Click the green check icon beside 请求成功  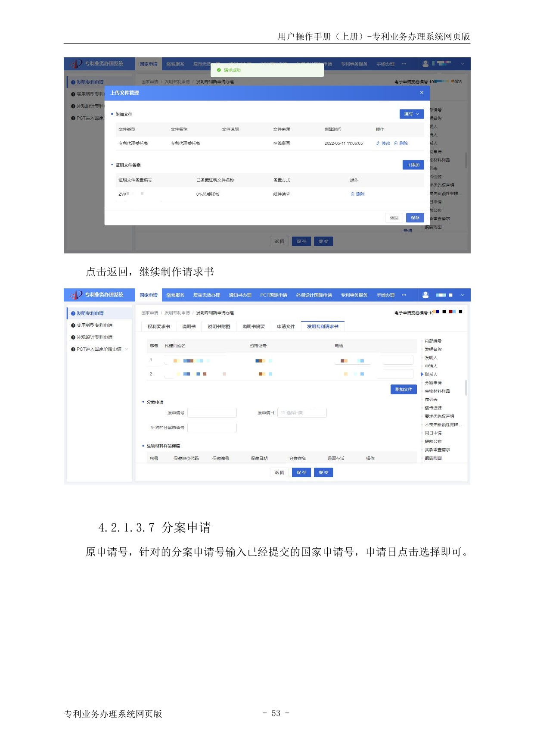tap(219, 70)
